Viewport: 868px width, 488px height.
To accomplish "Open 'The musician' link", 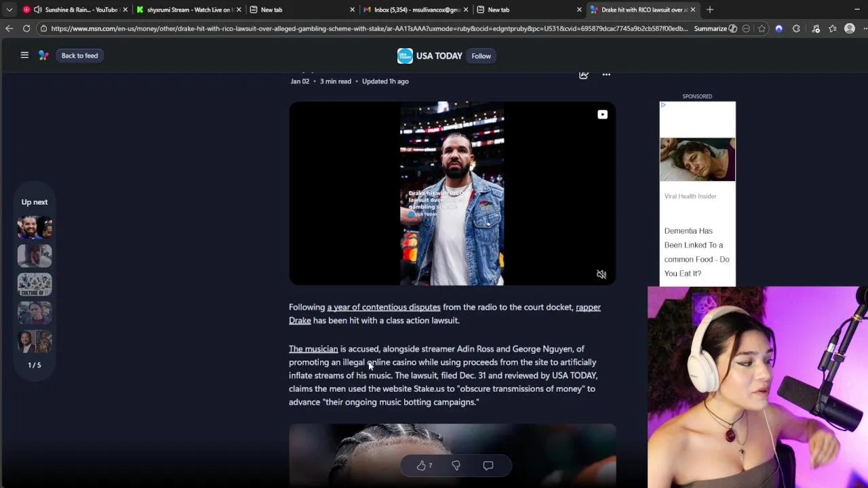I will pos(313,349).
